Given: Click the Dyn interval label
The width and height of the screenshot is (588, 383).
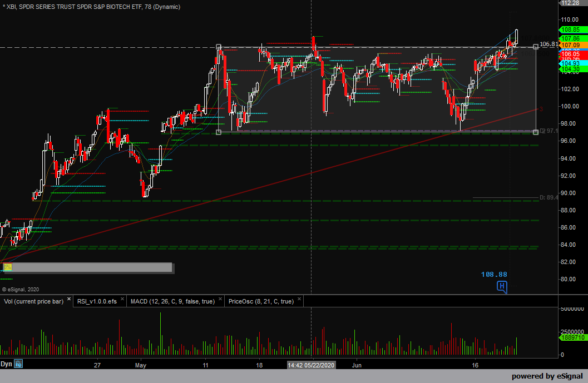Looking at the screenshot, I should 6,364.
